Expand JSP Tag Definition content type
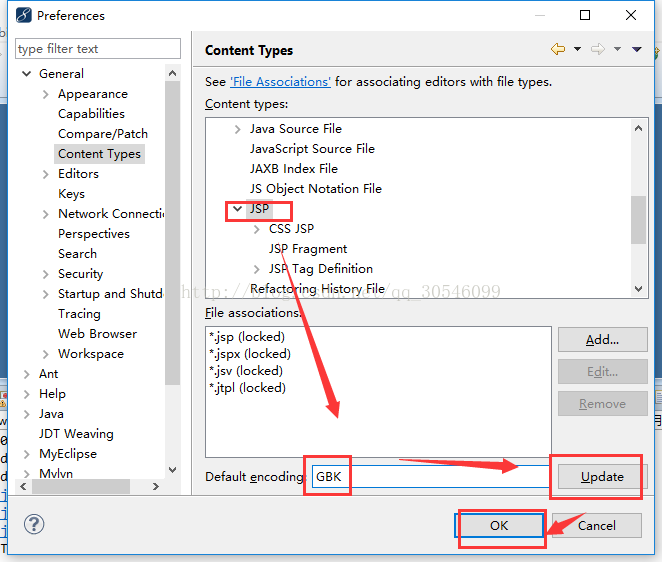 tap(257, 269)
